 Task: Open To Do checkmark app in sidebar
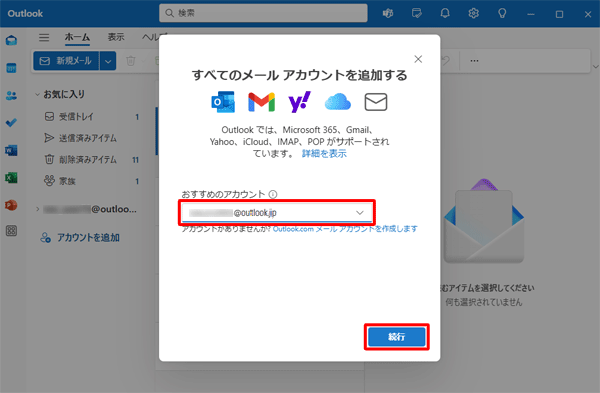pyautogui.click(x=11, y=122)
